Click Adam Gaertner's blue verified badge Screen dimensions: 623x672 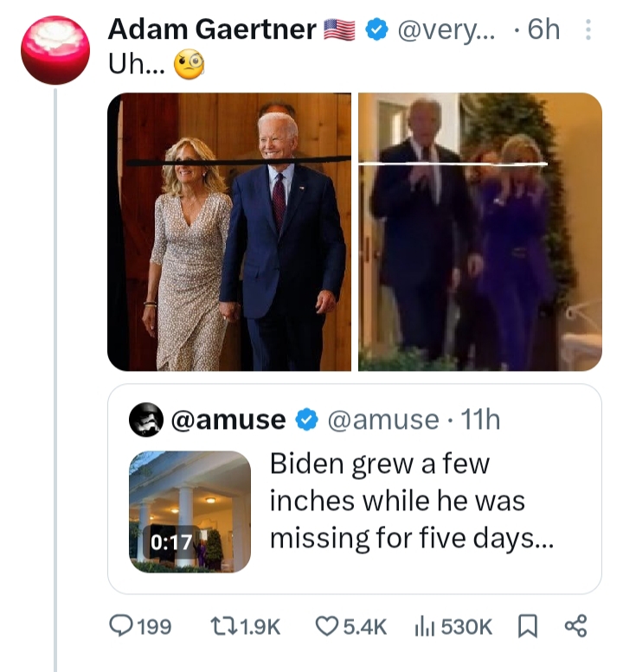point(374,30)
